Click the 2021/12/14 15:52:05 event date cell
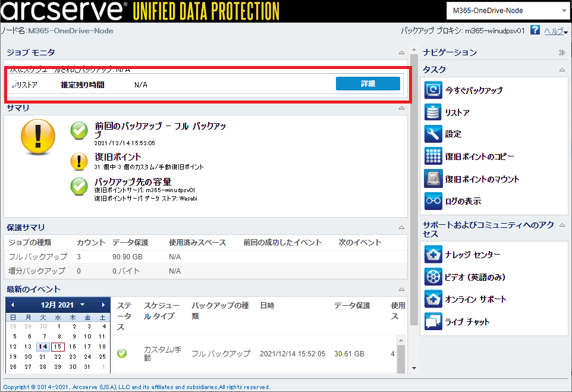Image resolution: width=572 pixels, height=392 pixels. [x=292, y=354]
